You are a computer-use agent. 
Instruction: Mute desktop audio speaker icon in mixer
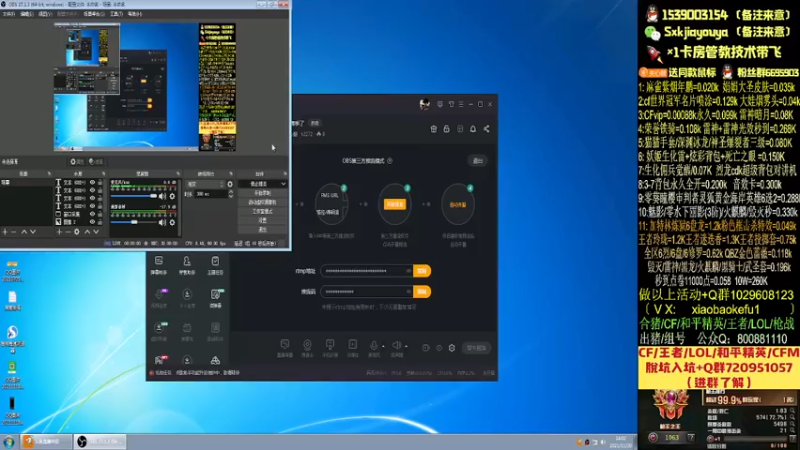tap(162, 222)
